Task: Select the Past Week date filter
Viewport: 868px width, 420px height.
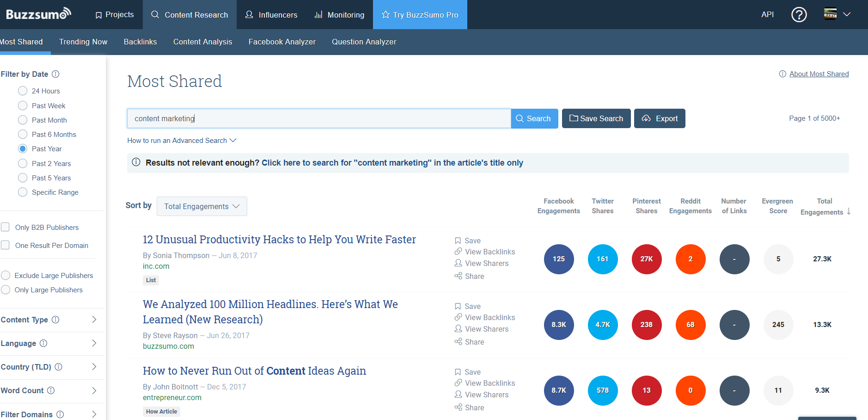Action: [x=23, y=105]
